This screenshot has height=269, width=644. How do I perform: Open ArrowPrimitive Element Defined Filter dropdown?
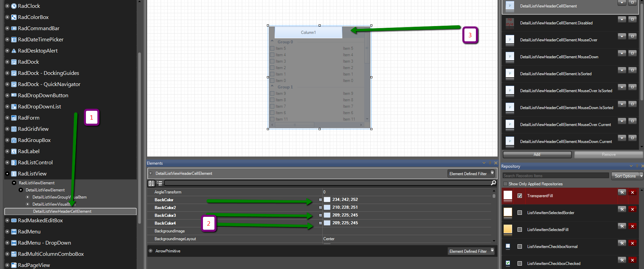(492, 251)
